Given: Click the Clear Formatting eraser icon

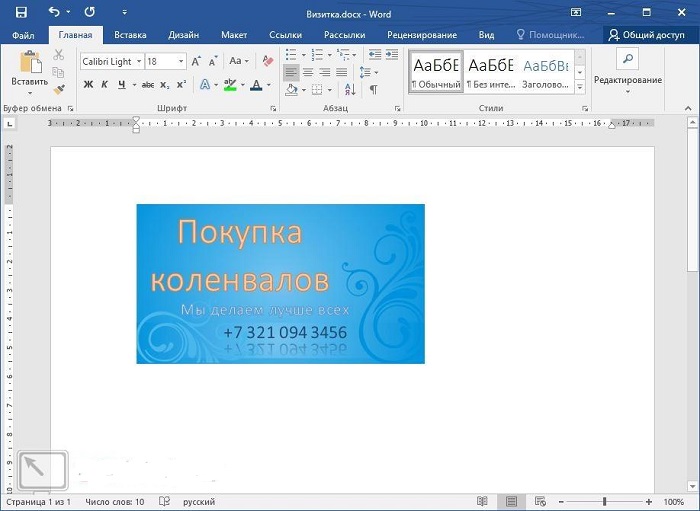Looking at the screenshot, I should [267, 61].
